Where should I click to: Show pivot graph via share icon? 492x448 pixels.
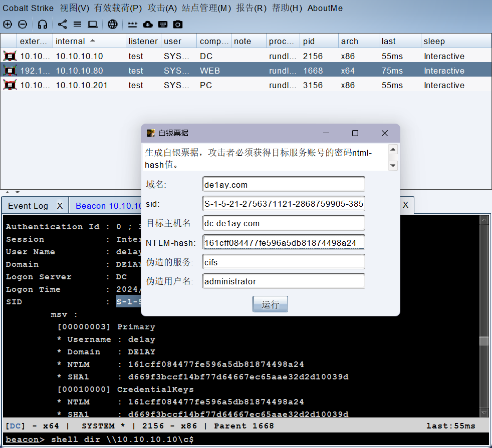tap(63, 24)
